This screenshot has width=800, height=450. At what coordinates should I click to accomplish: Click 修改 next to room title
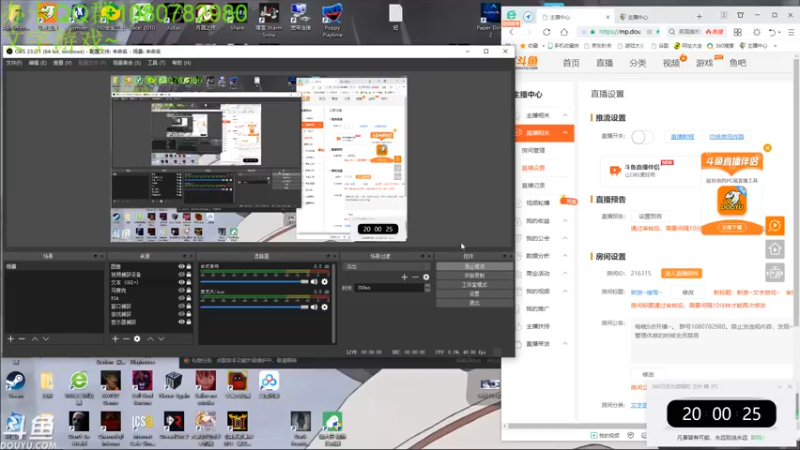click(x=688, y=292)
